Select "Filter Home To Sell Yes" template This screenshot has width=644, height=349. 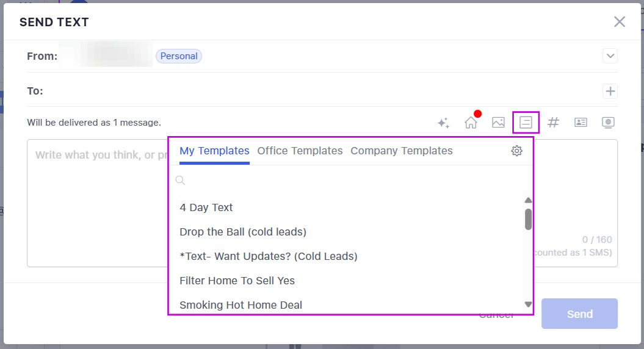[x=237, y=281]
